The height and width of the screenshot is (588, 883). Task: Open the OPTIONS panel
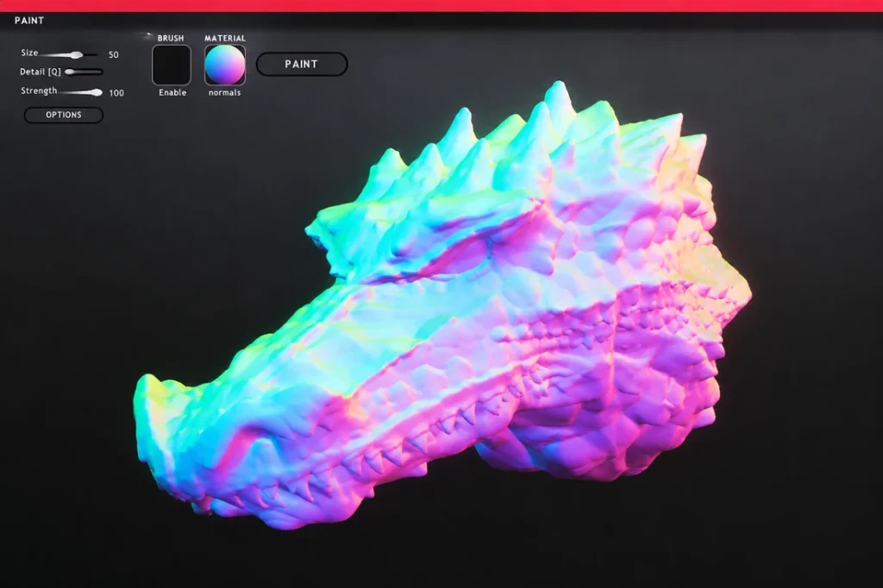tap(64, 115)
